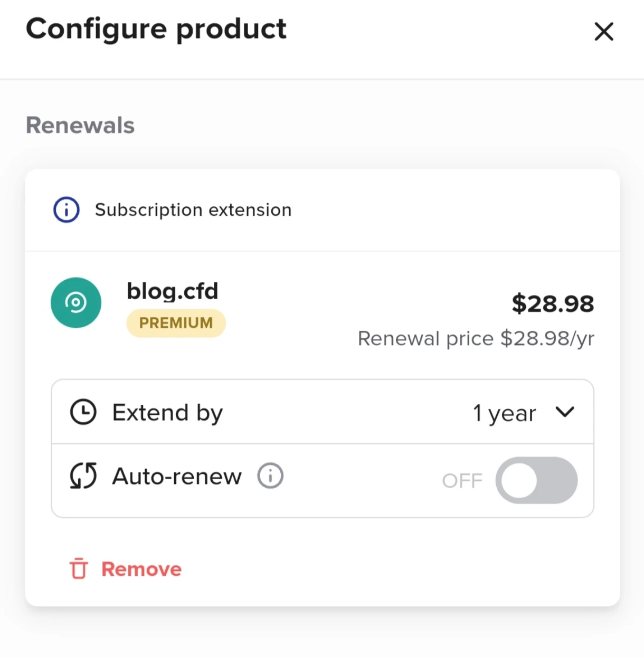The height and width of the screenshot is (657, 644).
Task: Expand the Extend by chevron arrow
Action: coord(565,412)
